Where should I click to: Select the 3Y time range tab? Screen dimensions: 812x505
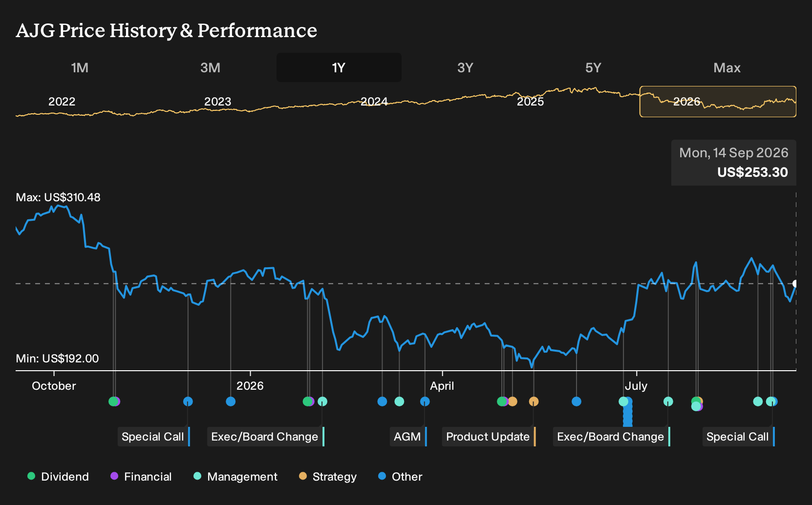pos(465,67)
